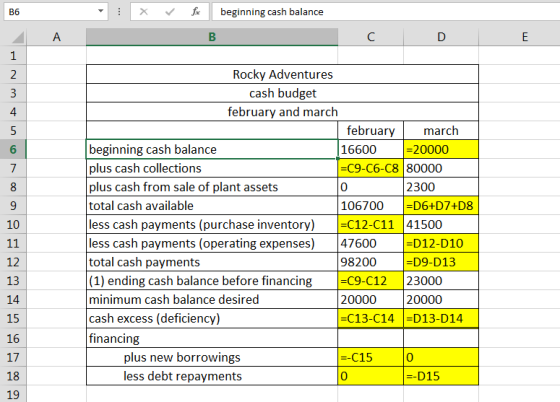The width and height of the screenshot is (560, 402).
Task: Select 'cash excess (deficiency)' label cell
Action: (x=212, y=318)
